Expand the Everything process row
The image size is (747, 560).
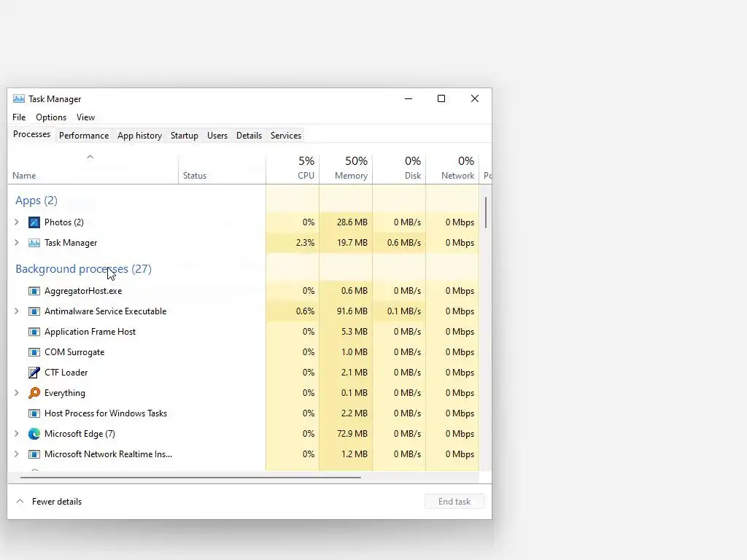pyautogui.click(x=17, y=393)
